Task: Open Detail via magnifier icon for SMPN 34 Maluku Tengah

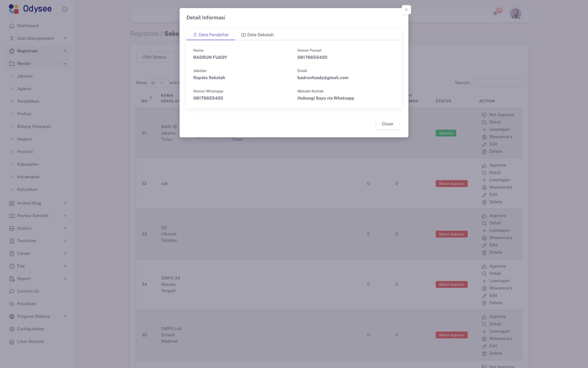Action: click(485, 273)
